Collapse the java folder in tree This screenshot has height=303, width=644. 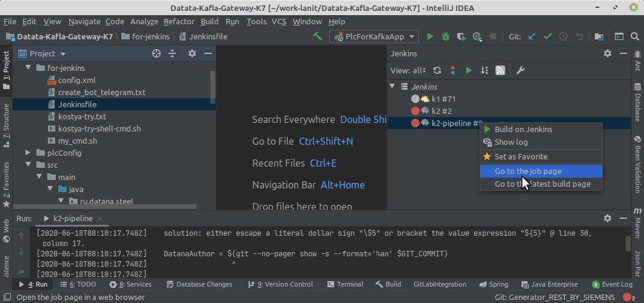click(x=50, y=189)
